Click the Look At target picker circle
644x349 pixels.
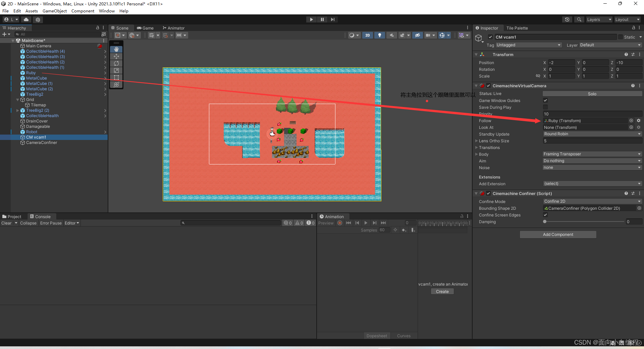point(631,127)
